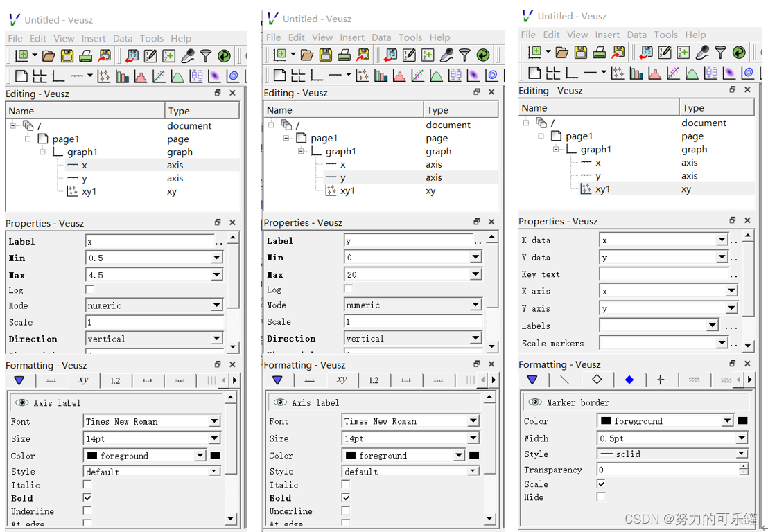768x532 pixels.
Task: Uncheck Bold checkbox in middle window
Action: 346,497
